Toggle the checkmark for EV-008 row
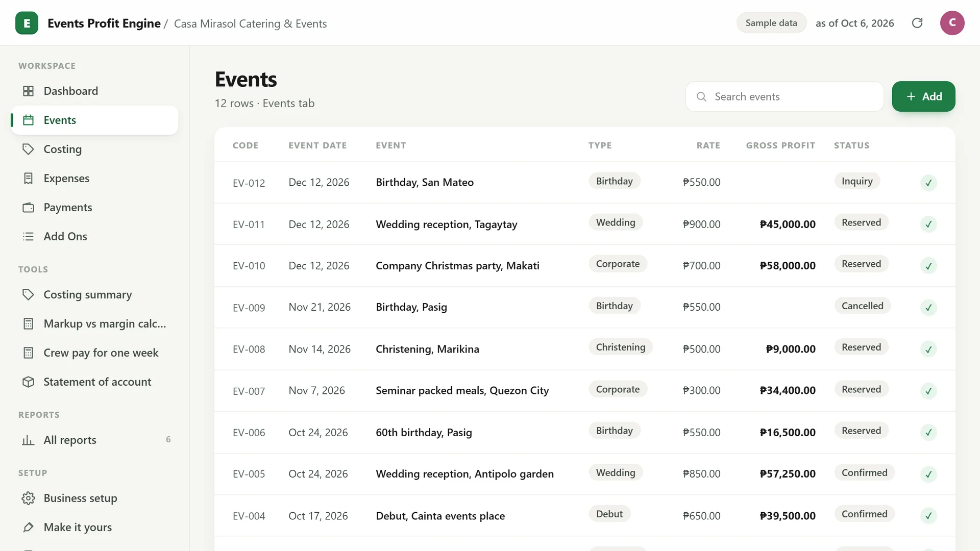This screenshot has height=551, width=980. click(x=928, y=349)
